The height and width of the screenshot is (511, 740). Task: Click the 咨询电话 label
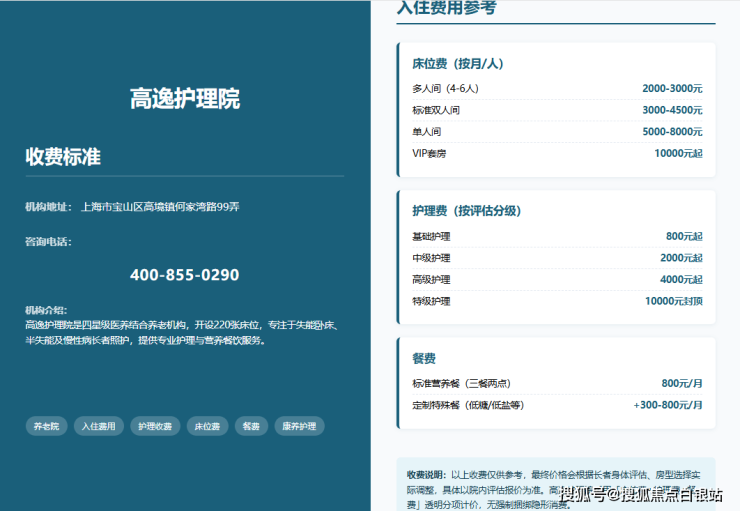[48, 242]
